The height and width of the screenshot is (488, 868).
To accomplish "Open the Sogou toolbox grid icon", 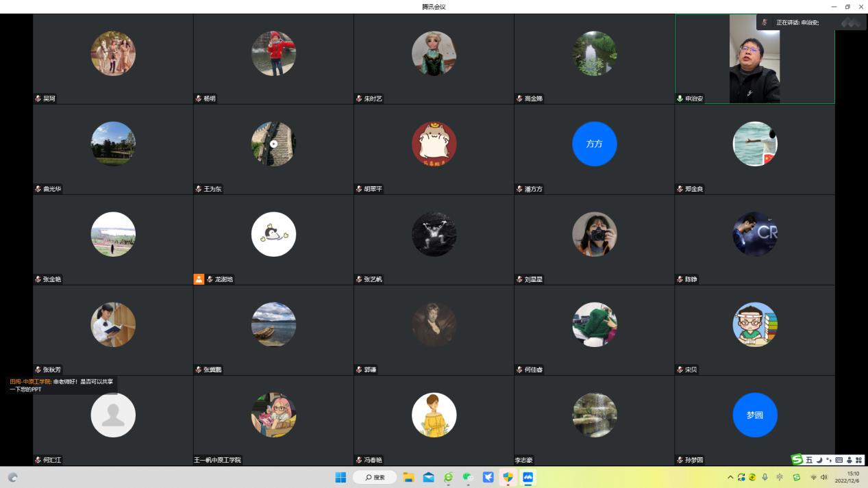I will 859,460.
